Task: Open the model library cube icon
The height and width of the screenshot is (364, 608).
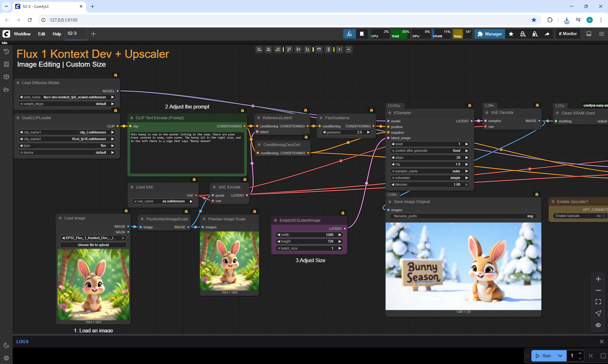Action: pyautogui.click(x=6, y=77)
